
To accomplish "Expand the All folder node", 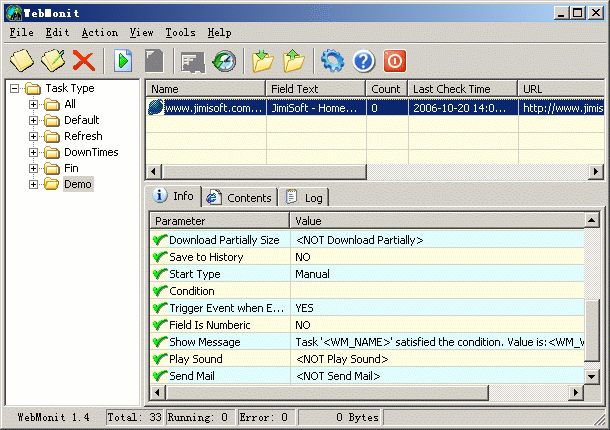I will [x=33, y=104].
